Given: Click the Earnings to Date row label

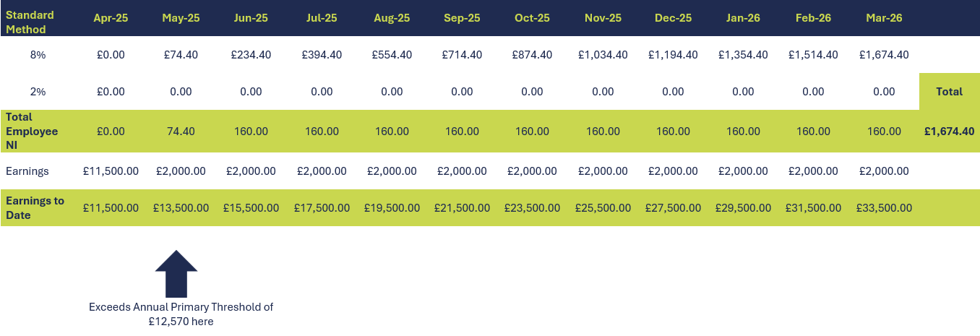Looking at the screenshot, I should point(35,208).
